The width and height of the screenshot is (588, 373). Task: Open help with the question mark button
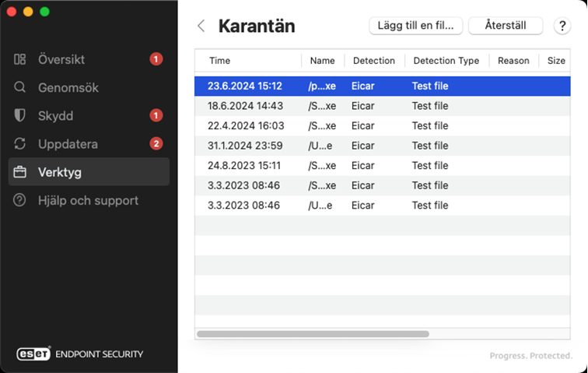(x=562, y=26)
